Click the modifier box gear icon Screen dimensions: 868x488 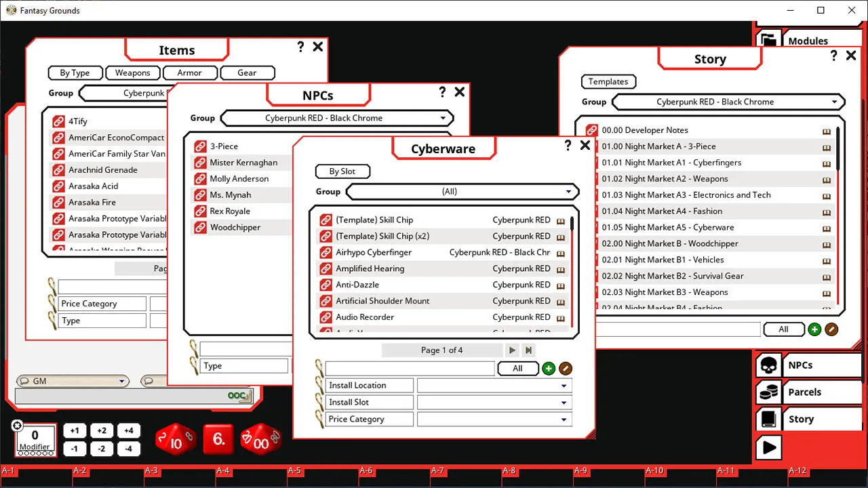[x=18, y=426]
